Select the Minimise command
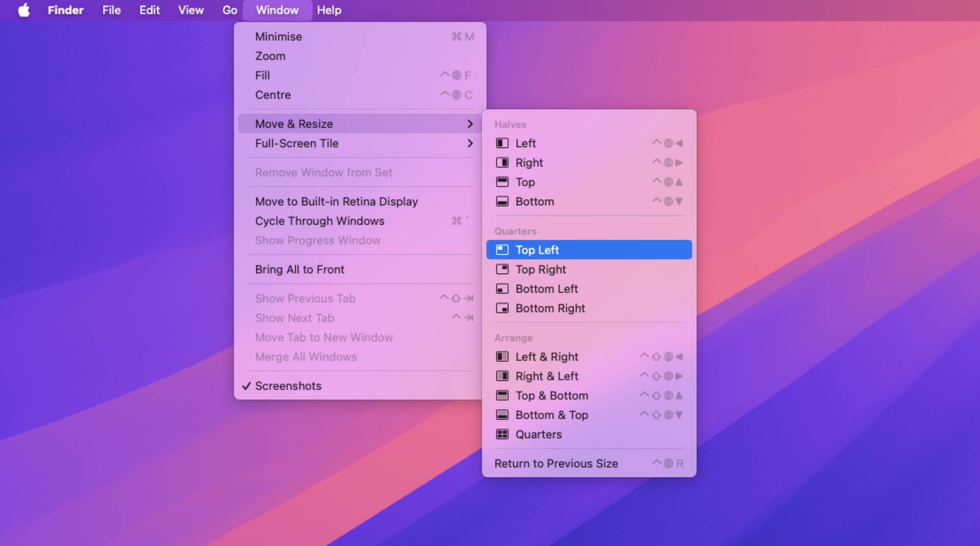Viewport: 980px width, 546px height. tap(278, 36)
